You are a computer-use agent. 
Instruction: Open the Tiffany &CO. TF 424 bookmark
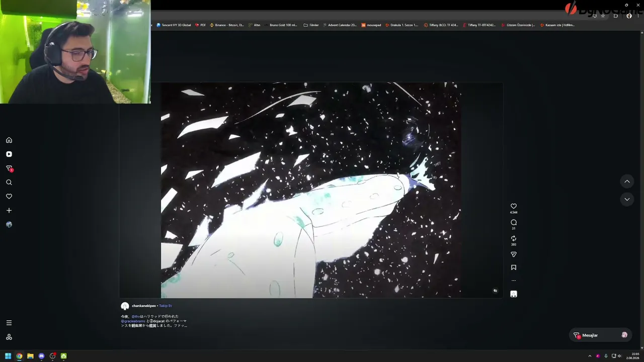click(x=441, y=25)
